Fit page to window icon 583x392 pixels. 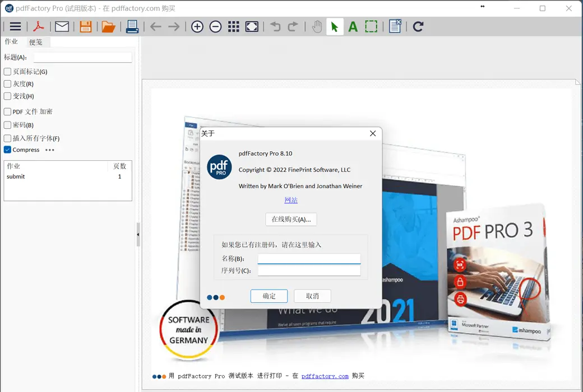tap(252, 26)
